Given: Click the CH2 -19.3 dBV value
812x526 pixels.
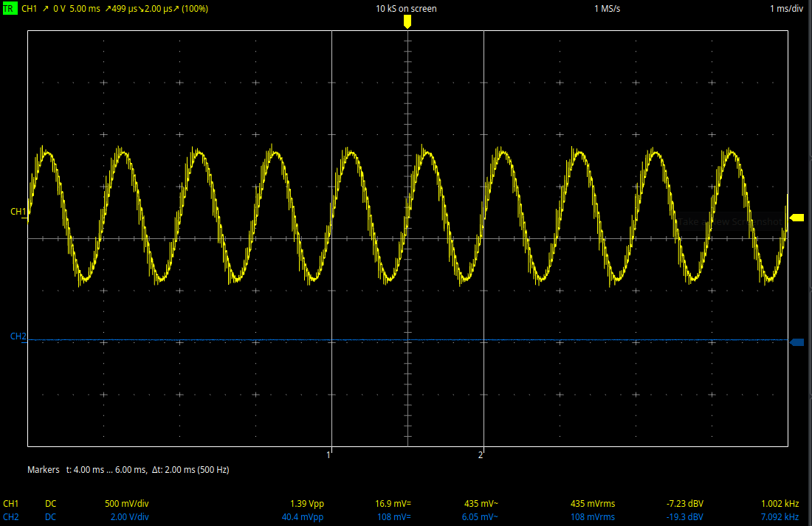Looking at the screenshot, I should 684,517.
